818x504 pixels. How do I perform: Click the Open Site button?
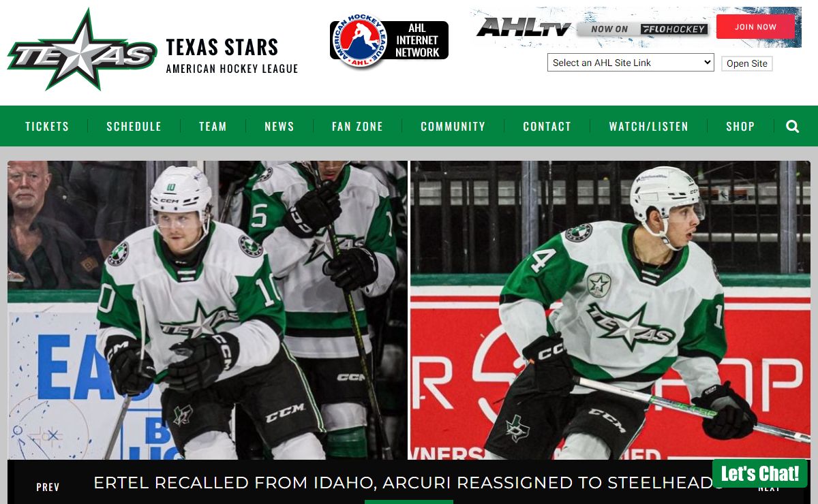pos(746,63)
